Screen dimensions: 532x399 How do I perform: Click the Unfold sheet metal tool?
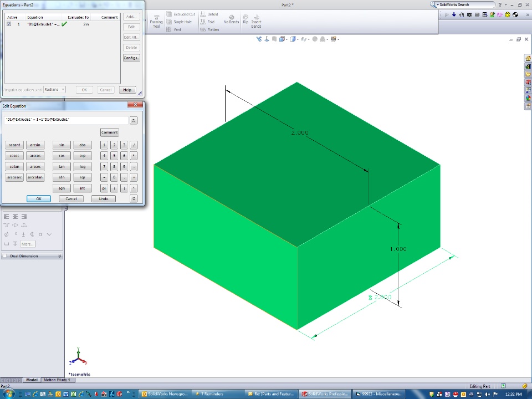pos(209,14)
